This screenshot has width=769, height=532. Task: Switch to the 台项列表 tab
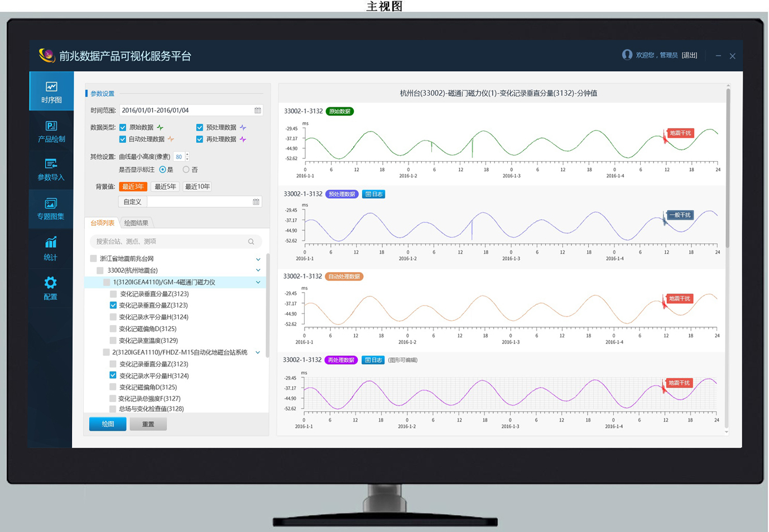(102, 223)
